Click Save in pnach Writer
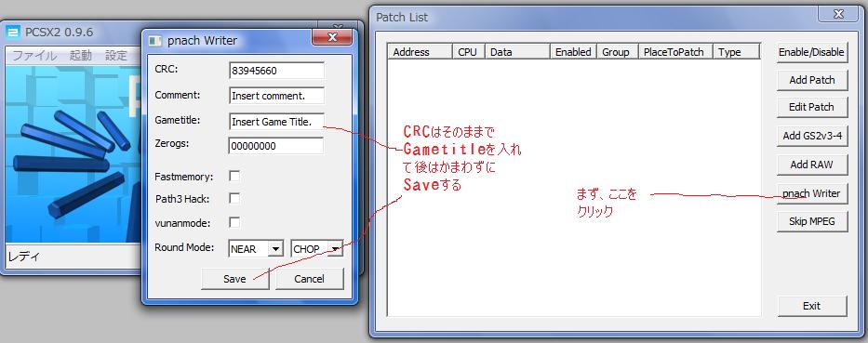 234,279
